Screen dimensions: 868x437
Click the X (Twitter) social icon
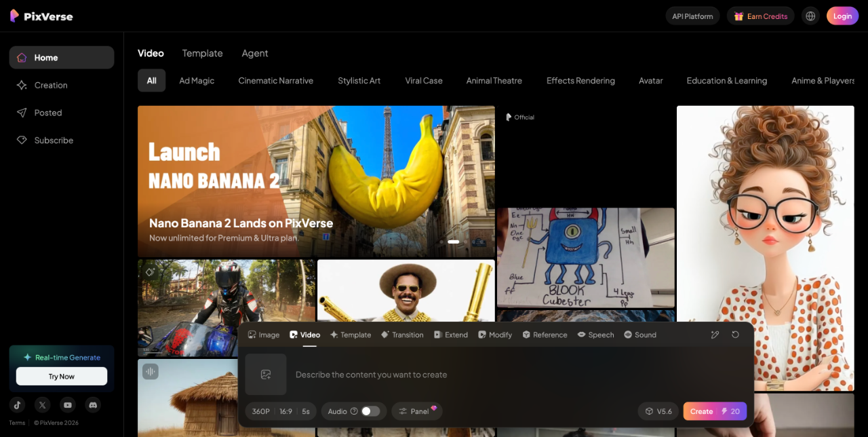(43, 405)
